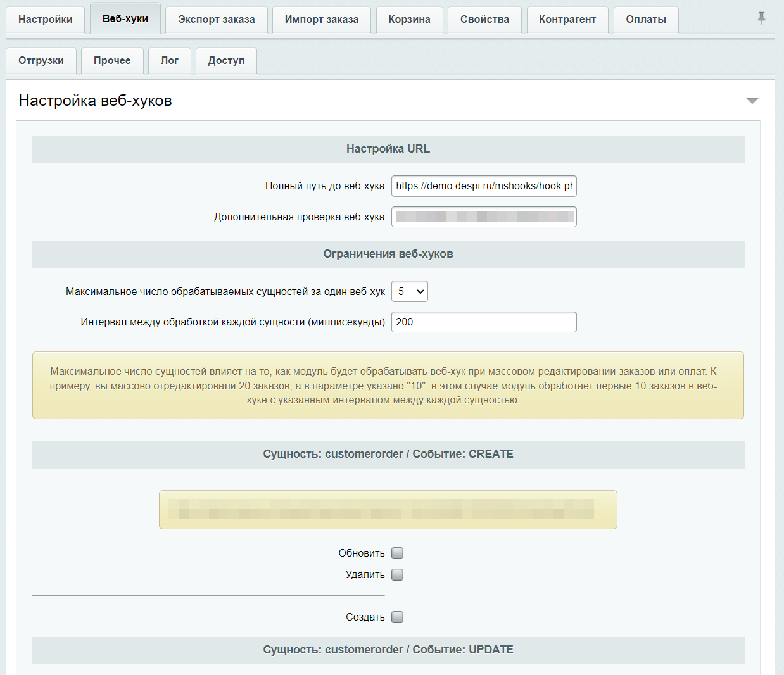Click the interval milliseconds input field
Screen dimensions: 784x675
tap(484, 322)
